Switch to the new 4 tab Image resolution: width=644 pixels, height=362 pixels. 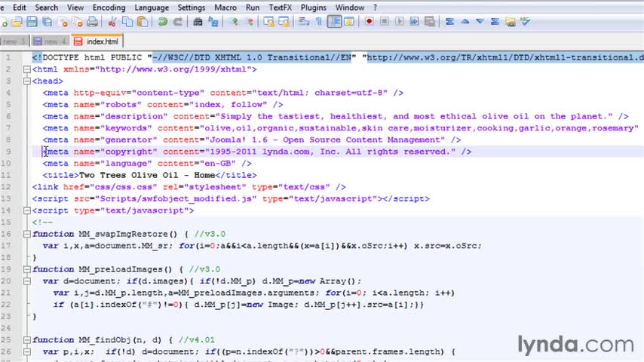[50, 41]
